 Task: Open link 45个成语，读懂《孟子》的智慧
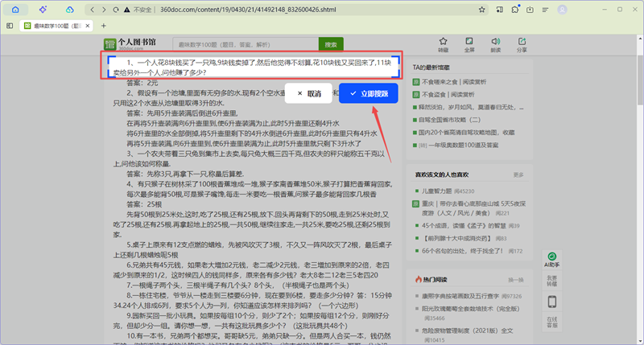(464, 226)
